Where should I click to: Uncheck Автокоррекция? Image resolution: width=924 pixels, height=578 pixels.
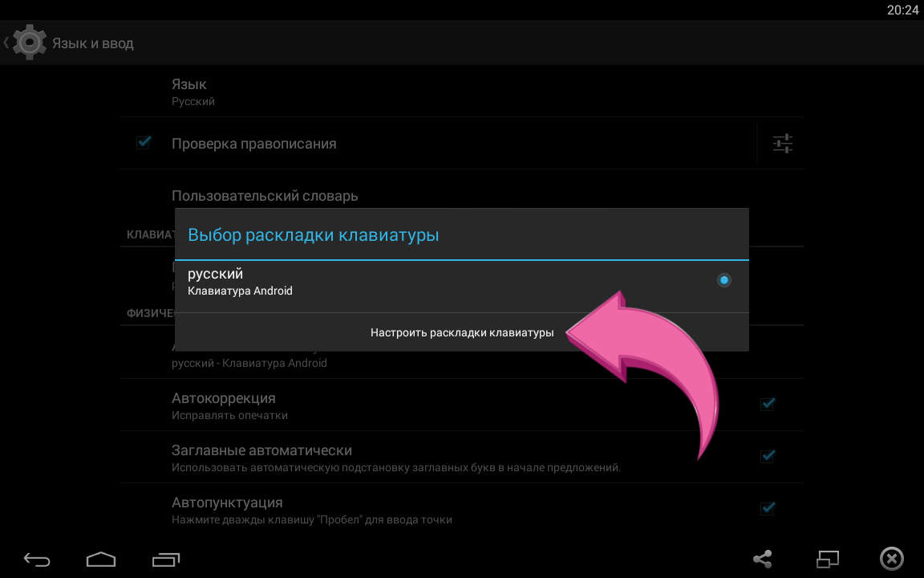767,405
